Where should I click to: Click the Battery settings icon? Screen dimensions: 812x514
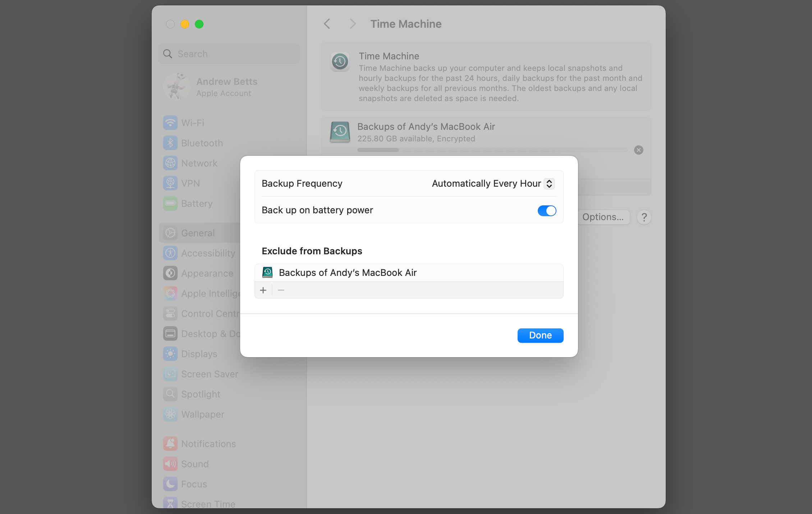171,203
